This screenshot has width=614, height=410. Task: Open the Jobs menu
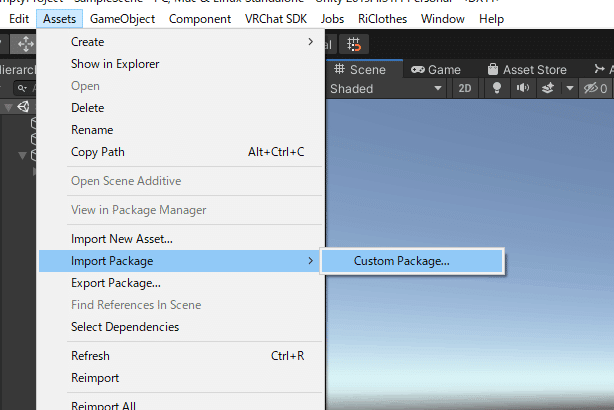pyautogui.click(x=332, y=19)
